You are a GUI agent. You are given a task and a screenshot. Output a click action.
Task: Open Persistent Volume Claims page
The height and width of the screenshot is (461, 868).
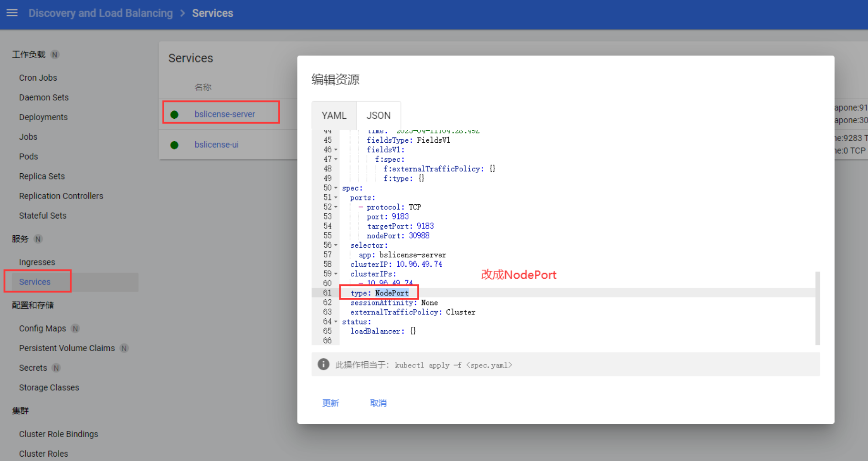click(x=67, y=348)
